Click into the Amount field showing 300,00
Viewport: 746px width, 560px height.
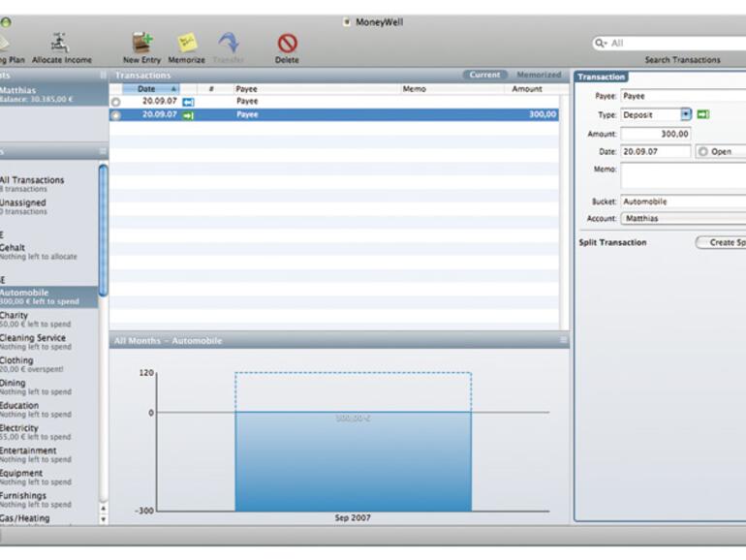pyautogui.click(x=655, y=134)
